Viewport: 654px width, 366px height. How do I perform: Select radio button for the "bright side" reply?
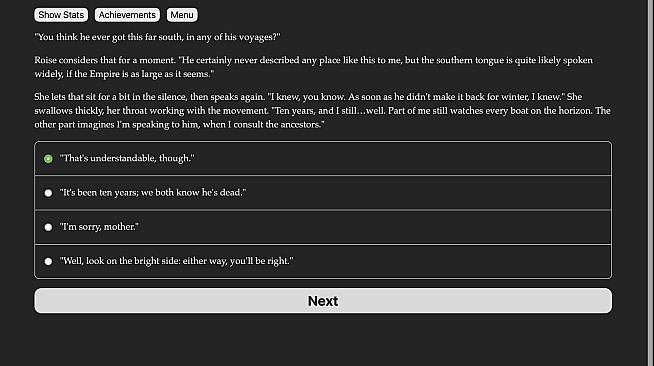click(48, 261)
